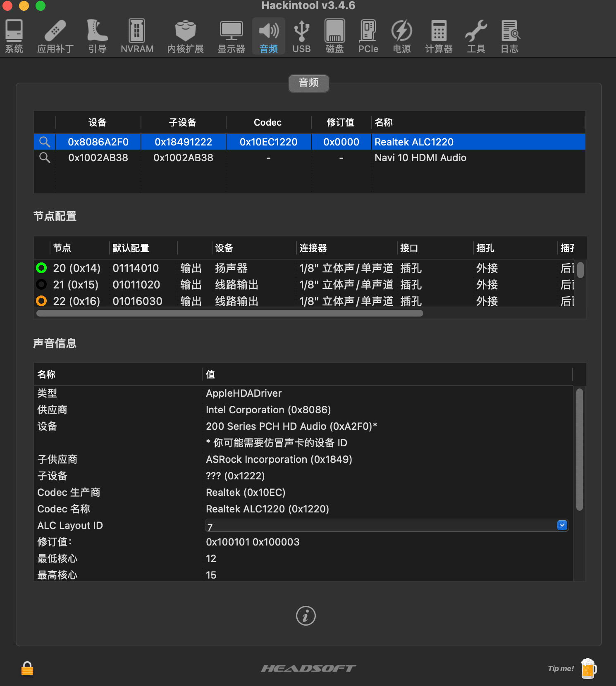
Task: Click the Tip me! text
Action: point(561,668)
